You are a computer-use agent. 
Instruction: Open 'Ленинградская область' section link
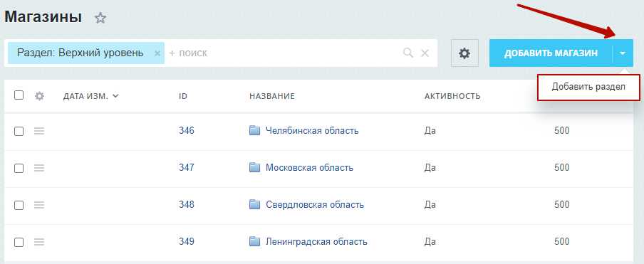316,241
